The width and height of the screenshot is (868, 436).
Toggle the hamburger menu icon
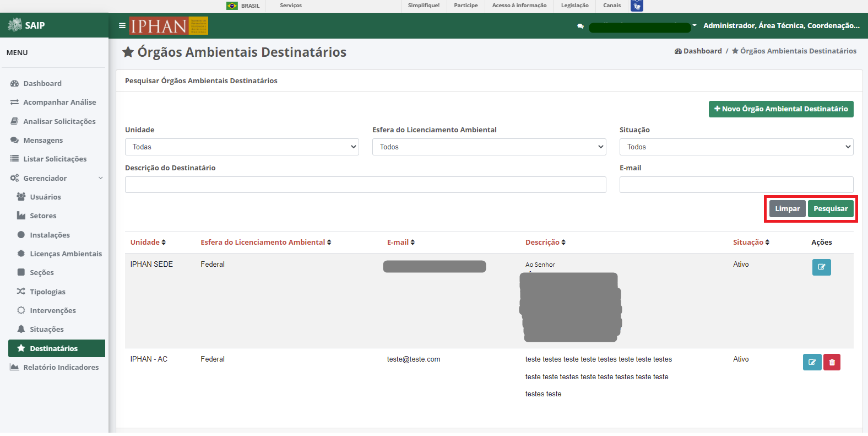tap(122, 25)
